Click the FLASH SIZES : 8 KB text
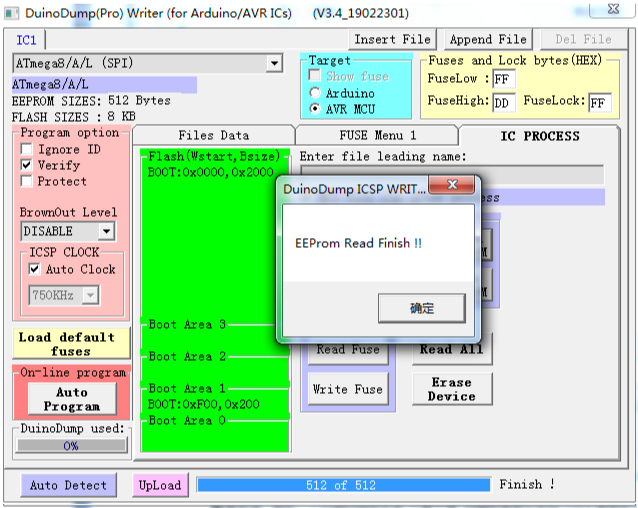 [x=74, y=117]
